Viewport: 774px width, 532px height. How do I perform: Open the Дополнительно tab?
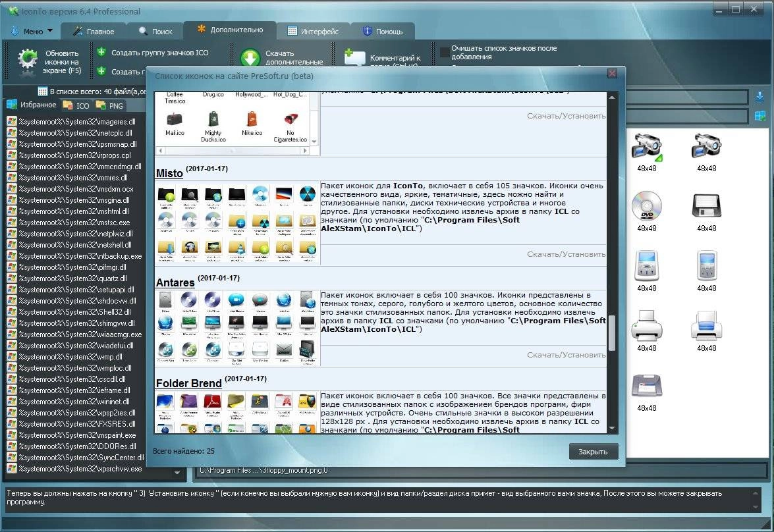pyautogui.click(x=230, y=30)
